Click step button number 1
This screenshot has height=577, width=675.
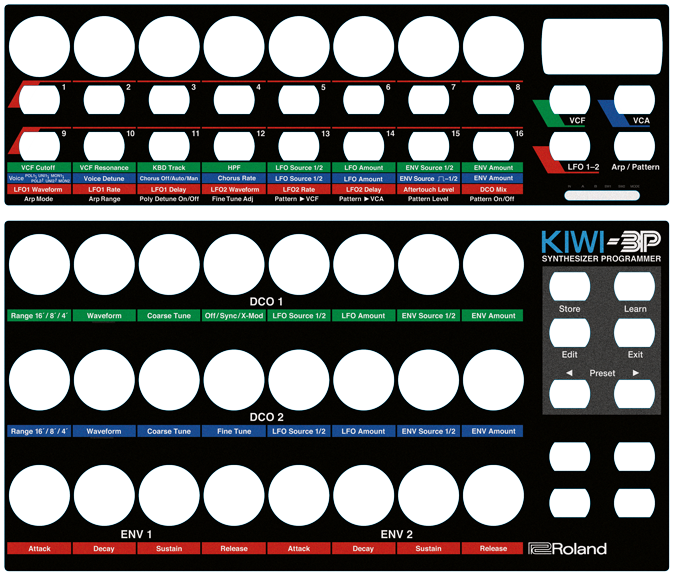click(39, 100)
